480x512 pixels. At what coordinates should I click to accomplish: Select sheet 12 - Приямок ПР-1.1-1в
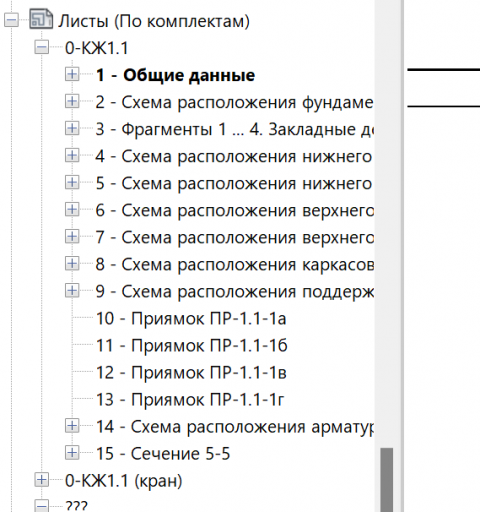click(x=191, y=373)
